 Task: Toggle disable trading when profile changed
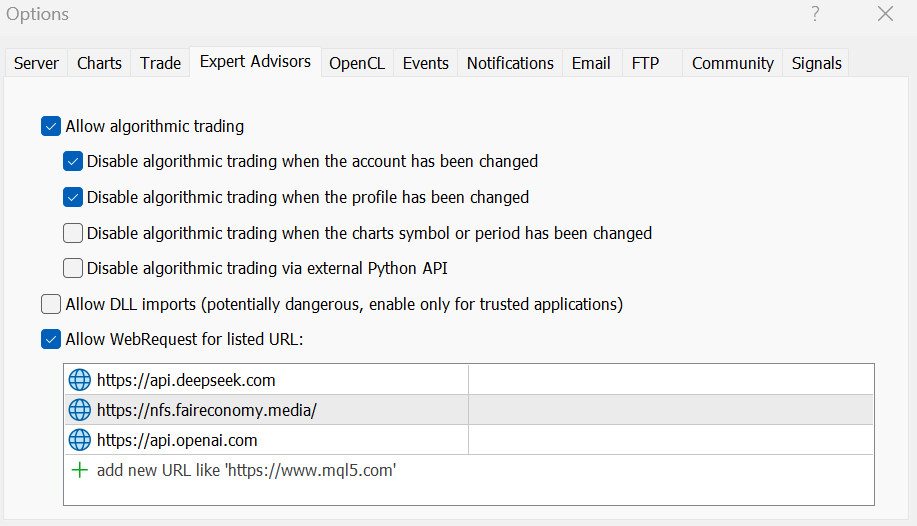coord(72,197)
